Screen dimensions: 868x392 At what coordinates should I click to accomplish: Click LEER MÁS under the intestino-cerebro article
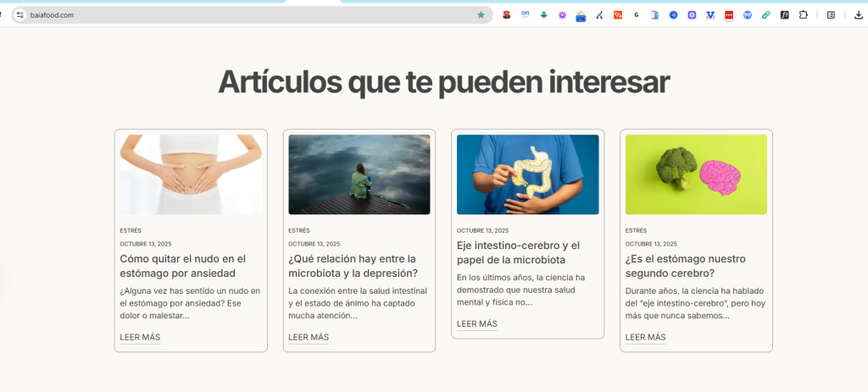(x=476, y=323)
